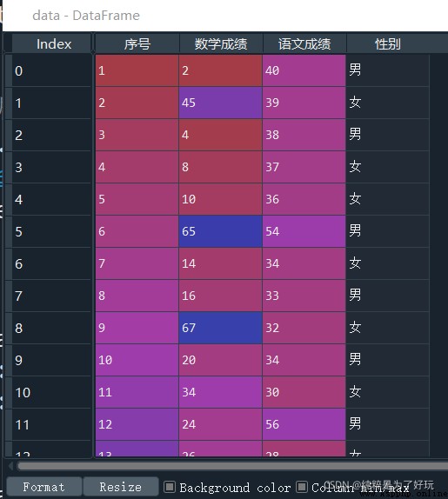
Task: Select index row header 0
Action: point(51,70)
